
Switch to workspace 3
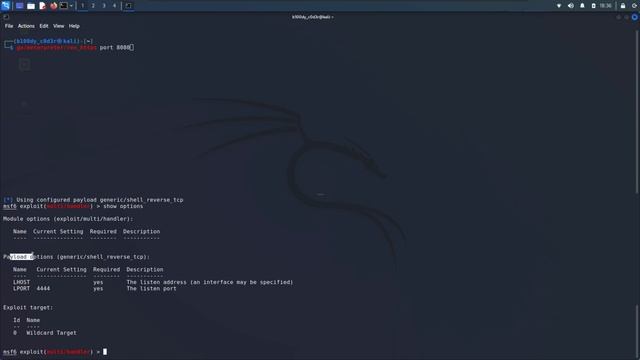[104, 6]
